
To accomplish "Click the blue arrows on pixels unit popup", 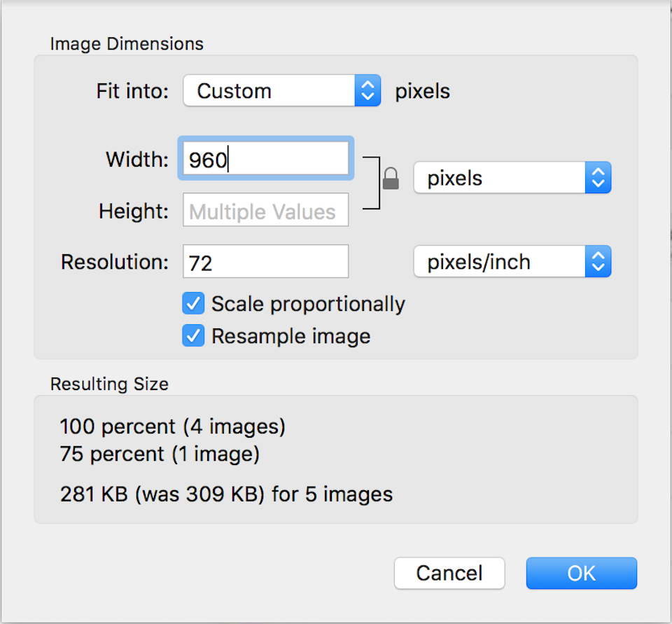I will [598, 178].
